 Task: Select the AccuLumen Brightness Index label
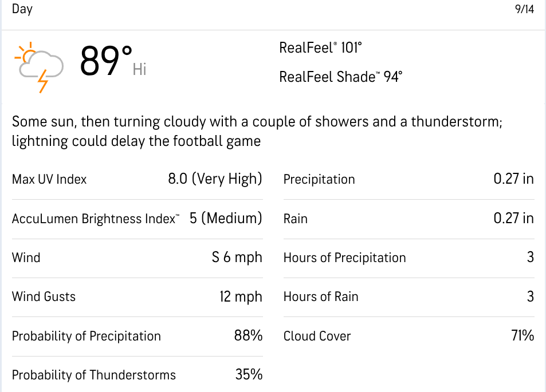pos(96,219)
